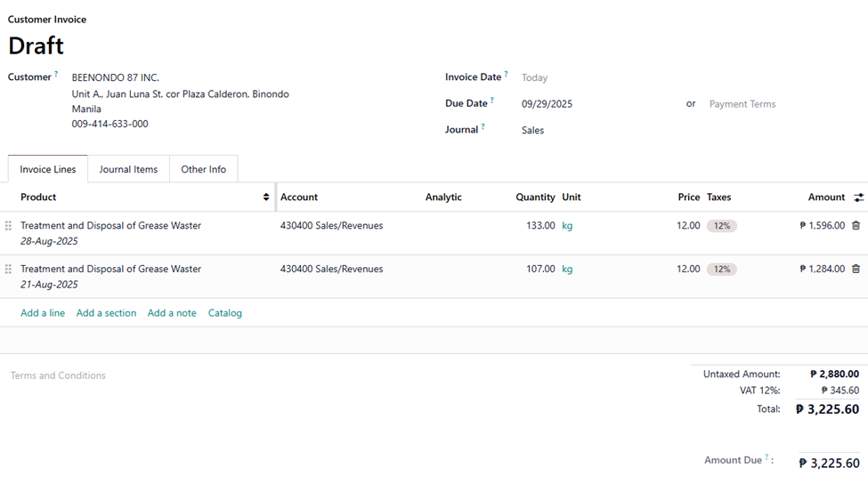The width and height of the screenshot is (868, 484).
Task: Click Add a section link
Action: click(106, 313)
